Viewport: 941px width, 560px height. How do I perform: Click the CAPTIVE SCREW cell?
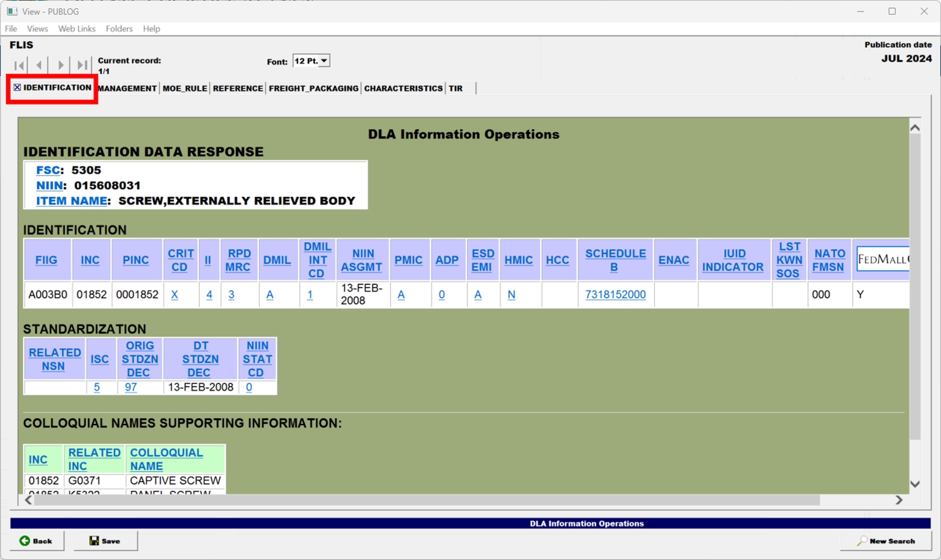tap(175, 481)
